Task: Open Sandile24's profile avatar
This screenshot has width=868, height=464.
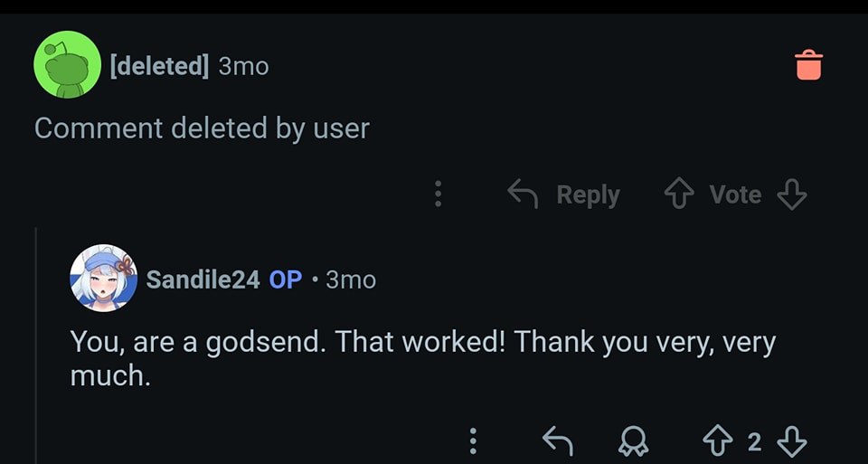Action: 103,278
